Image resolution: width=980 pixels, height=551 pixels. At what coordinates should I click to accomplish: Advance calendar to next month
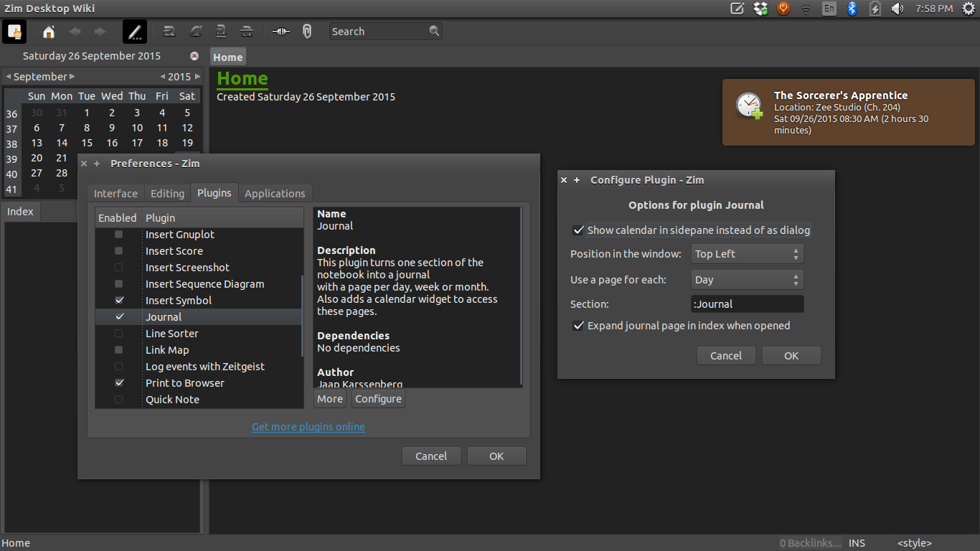[72, 77]
